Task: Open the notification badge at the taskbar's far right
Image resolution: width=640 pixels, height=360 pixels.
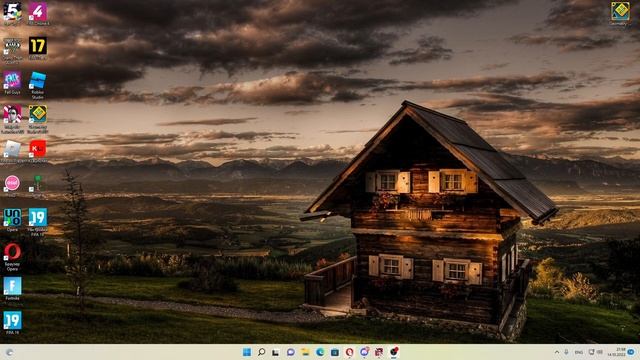Action: click(x=631, y=352)
